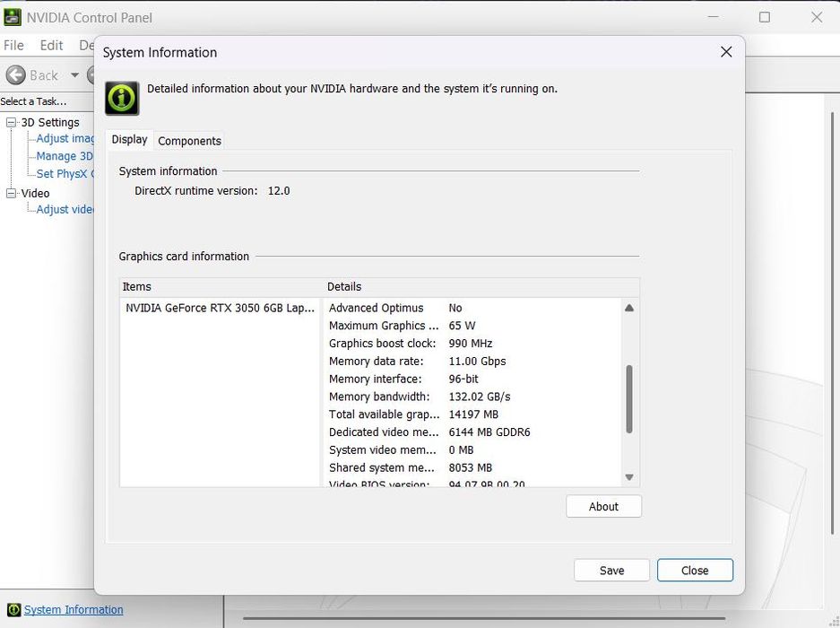Click the details list scroll-up arrow
The image size is (840, 628).
pyautogui.click(x=629, y=308)
